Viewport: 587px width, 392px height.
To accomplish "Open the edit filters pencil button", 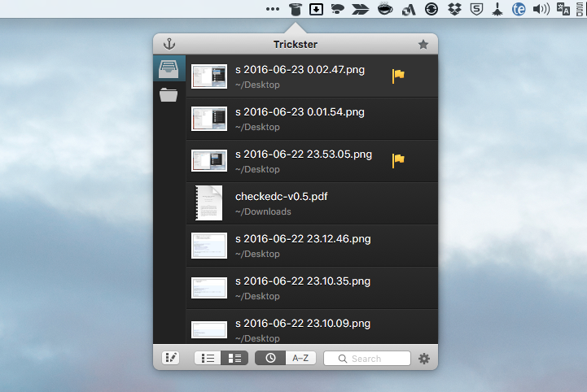I will (x=170, y=358).
